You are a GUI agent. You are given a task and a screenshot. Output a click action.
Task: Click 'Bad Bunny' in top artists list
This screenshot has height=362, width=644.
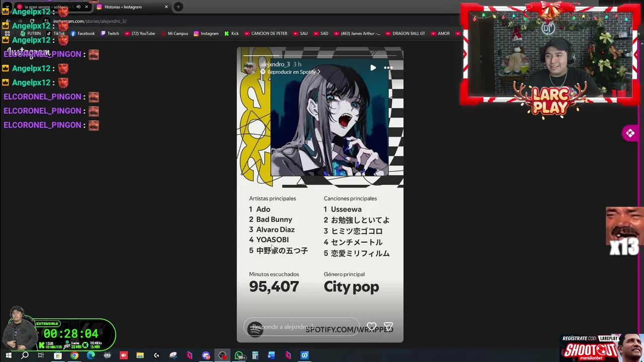click(x=274, y=219)
